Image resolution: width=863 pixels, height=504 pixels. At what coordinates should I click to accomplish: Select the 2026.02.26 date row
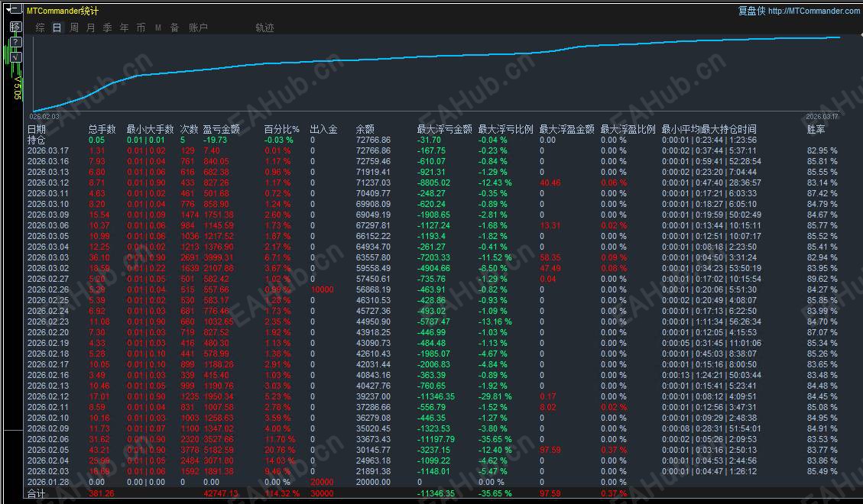[48, 289]
